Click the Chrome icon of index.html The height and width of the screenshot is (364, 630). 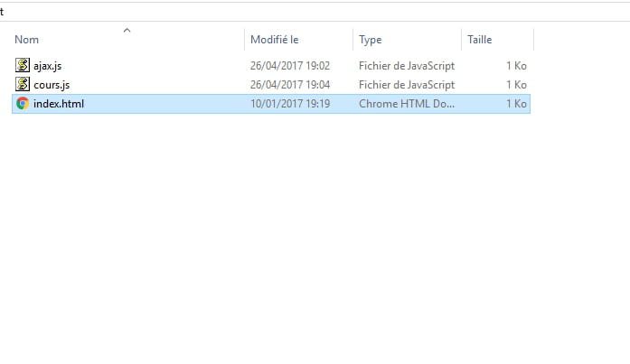click(x=23, y=104)
